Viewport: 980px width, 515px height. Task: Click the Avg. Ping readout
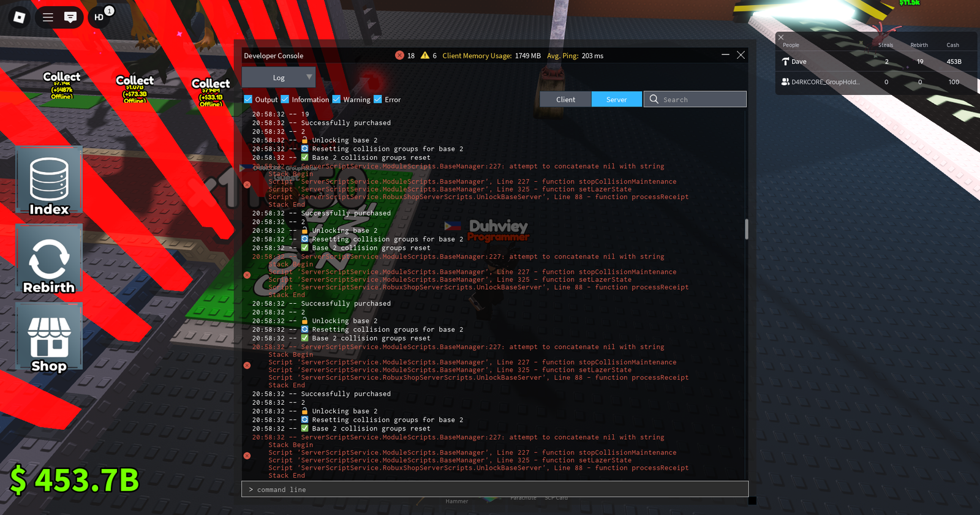tap(575, 56)
